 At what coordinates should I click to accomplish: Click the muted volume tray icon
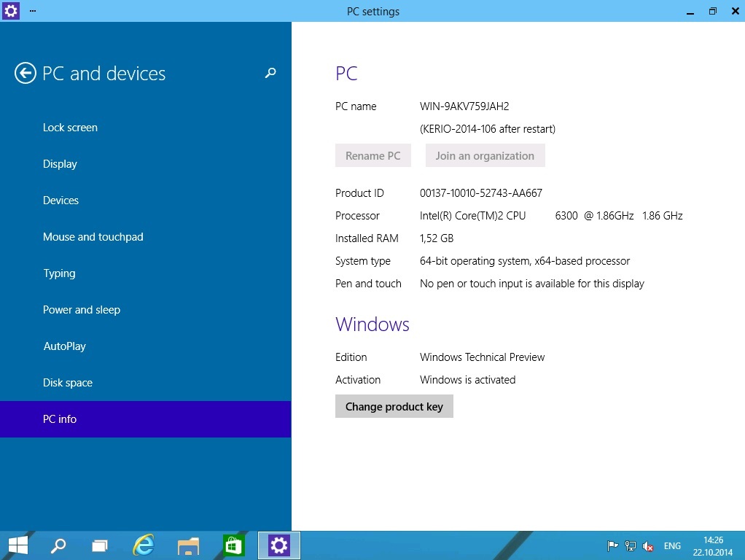tap(648, 546)
